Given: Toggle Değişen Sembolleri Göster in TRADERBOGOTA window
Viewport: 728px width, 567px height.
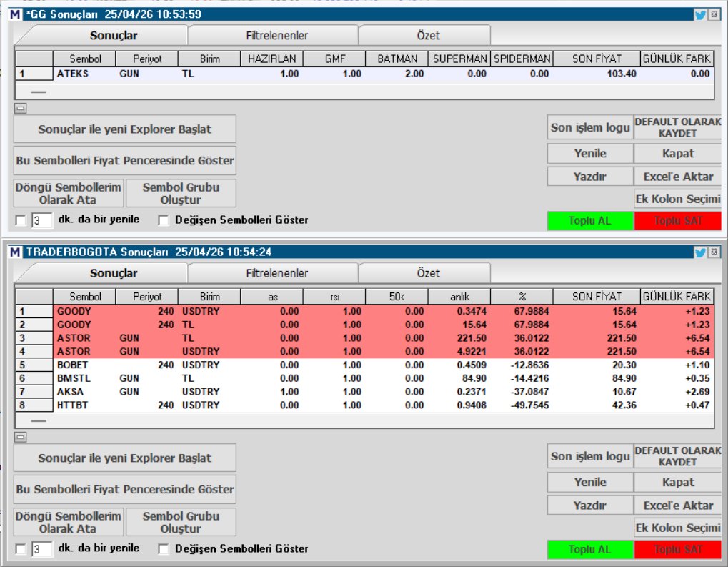Looking at the screenshot, I should click(164, 549).
